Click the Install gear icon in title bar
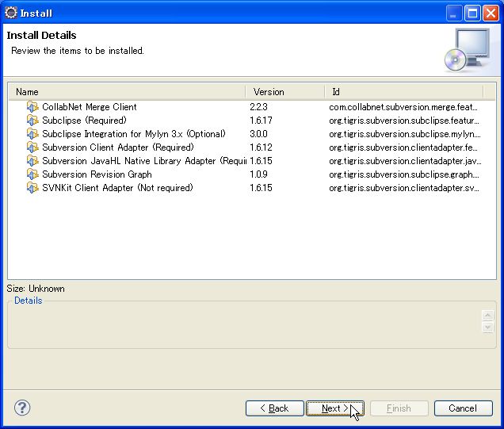This screenshot has height=429, width=504. (11, 13)
